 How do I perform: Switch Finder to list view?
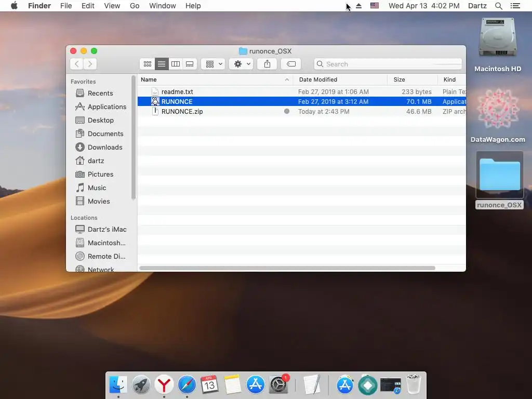coord(162,64)
